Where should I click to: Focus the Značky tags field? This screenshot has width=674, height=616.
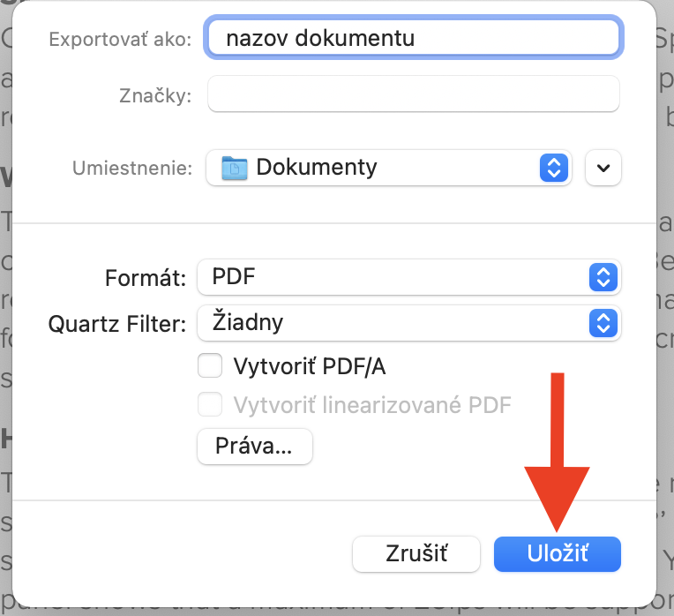(x=413, y=95)
